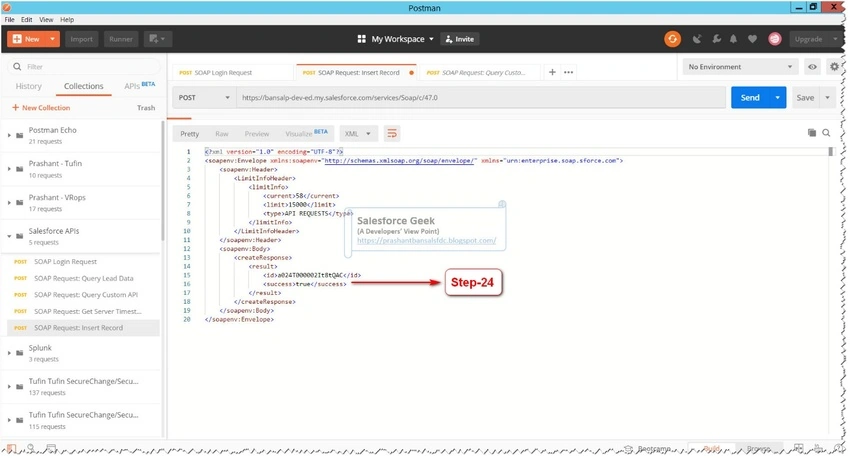
Task: Click the Save button
Action: [805, 98]
